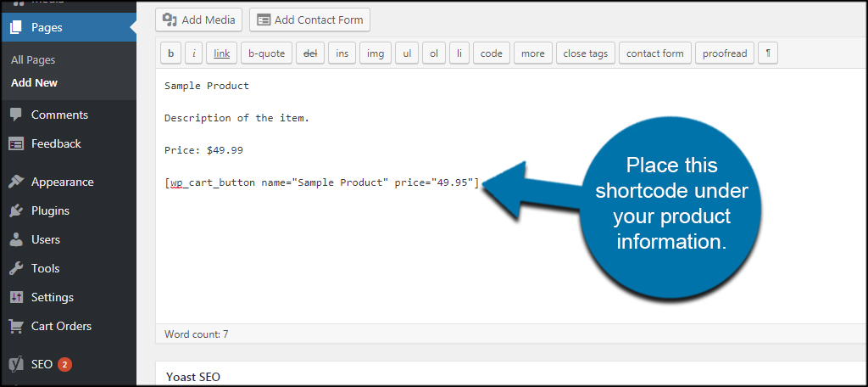Viewport: 868px width, 387px height.
Task: Click the 'Word count: 7' status text
Action: (x=197, y=334)
